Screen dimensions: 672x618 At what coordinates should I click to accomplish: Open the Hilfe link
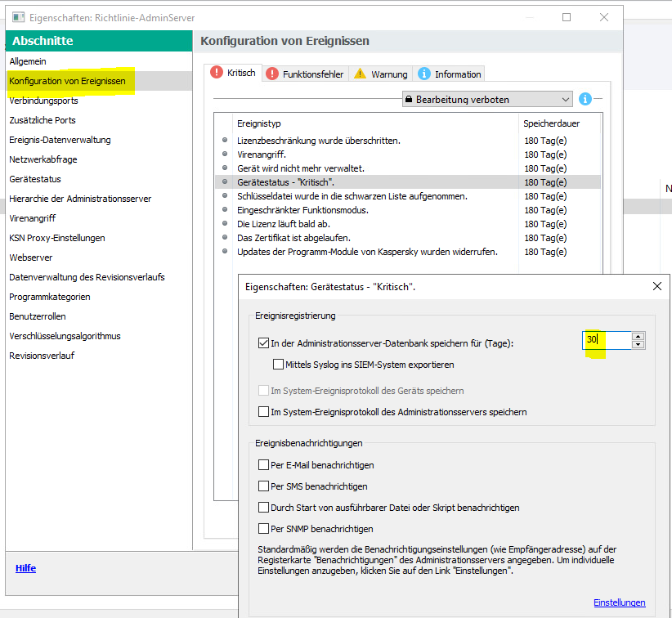pos(25,568)
